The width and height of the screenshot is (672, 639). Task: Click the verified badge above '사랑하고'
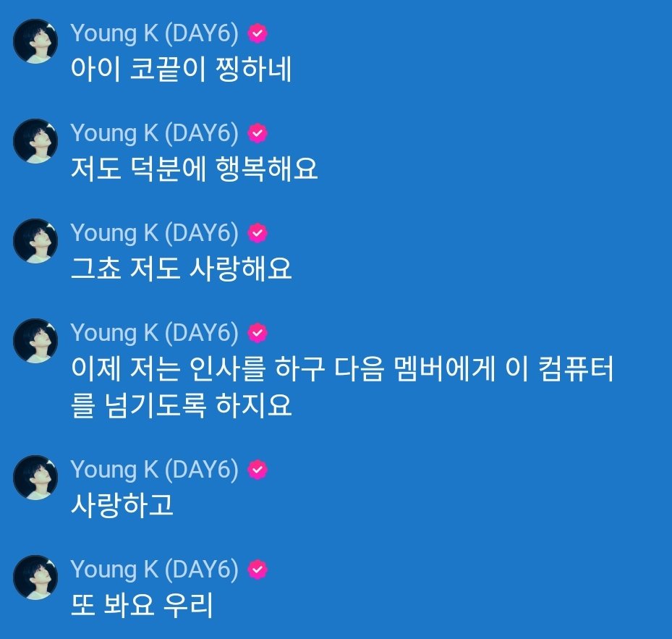[x=258, y=470]
